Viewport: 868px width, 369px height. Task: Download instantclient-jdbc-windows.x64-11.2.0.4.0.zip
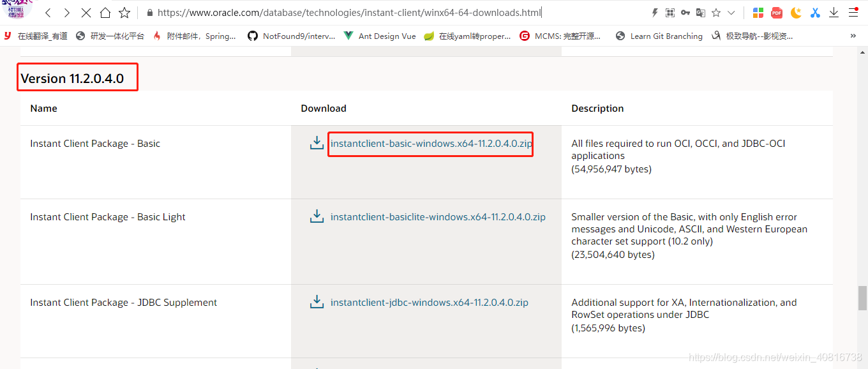tap(430, 303)
